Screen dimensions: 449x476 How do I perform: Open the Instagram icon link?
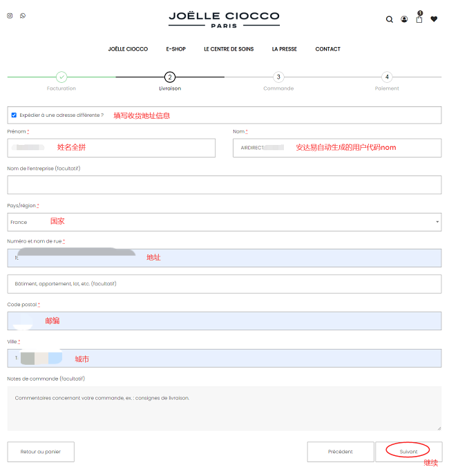[x=10, y=15]
